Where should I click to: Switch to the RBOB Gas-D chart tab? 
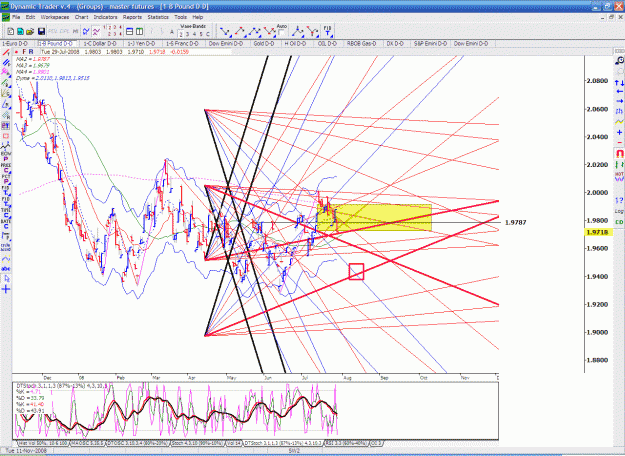click(361, 43)
